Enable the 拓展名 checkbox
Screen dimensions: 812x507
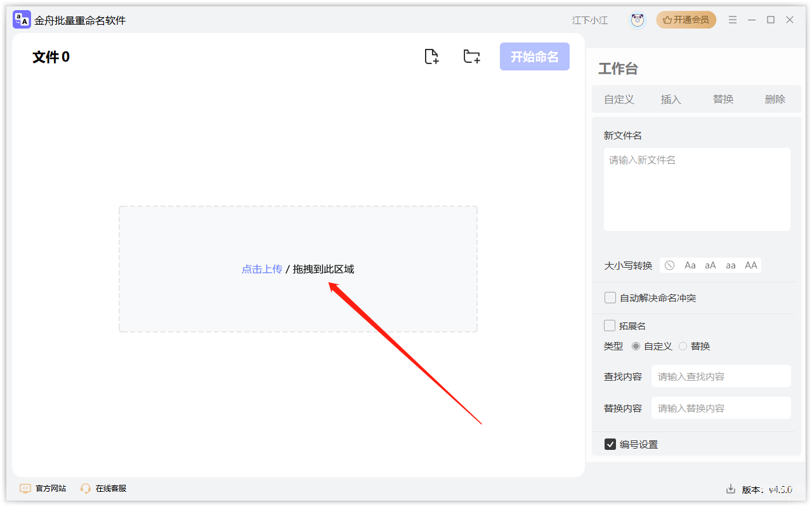click(x=610, y=326)
